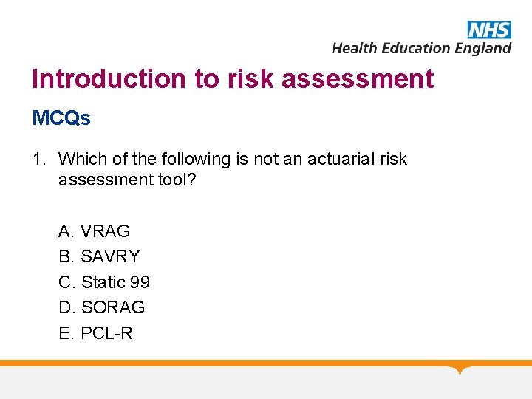Click the blue NHS logo

tap(489, 30)
